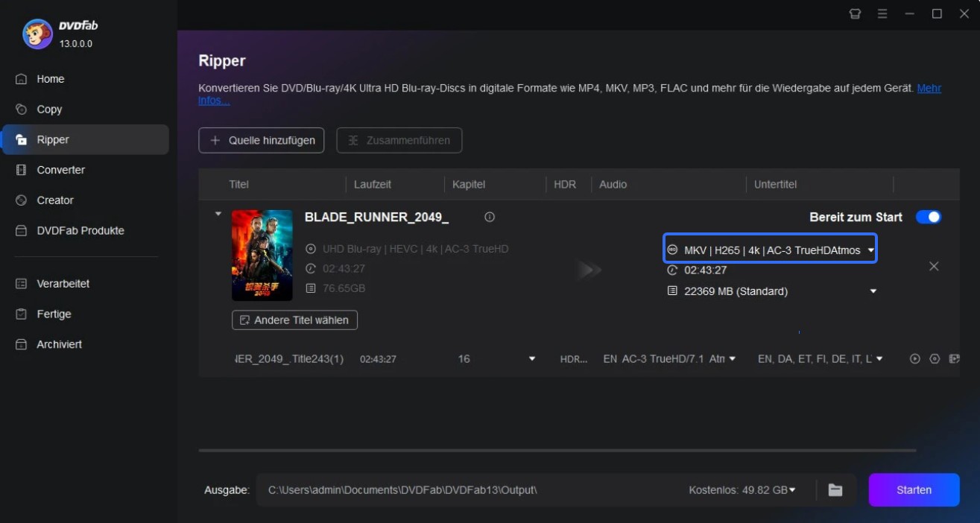Click Andere Titel wählen button

294,320
